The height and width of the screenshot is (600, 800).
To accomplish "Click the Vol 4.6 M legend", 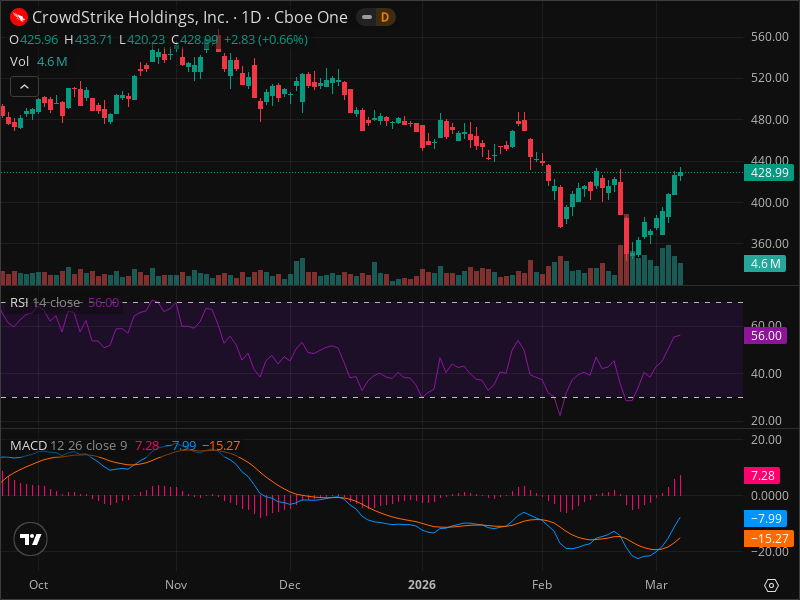I will (39, 62).
